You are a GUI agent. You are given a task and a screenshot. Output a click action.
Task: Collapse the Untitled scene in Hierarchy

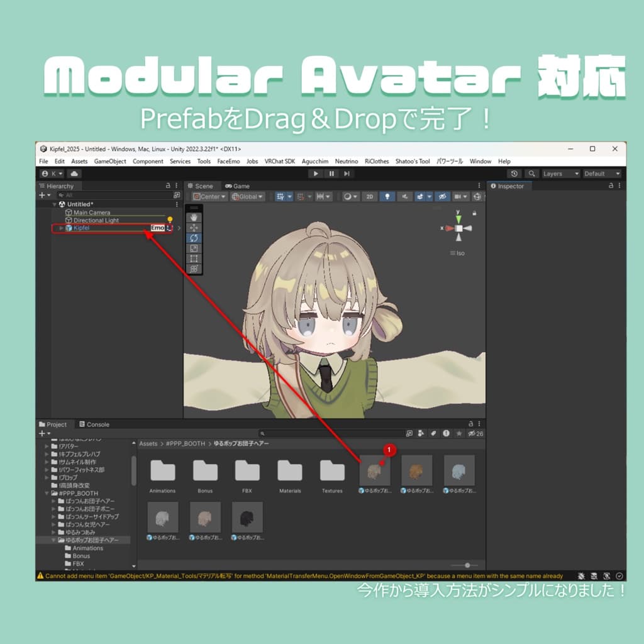coord(54,204)
